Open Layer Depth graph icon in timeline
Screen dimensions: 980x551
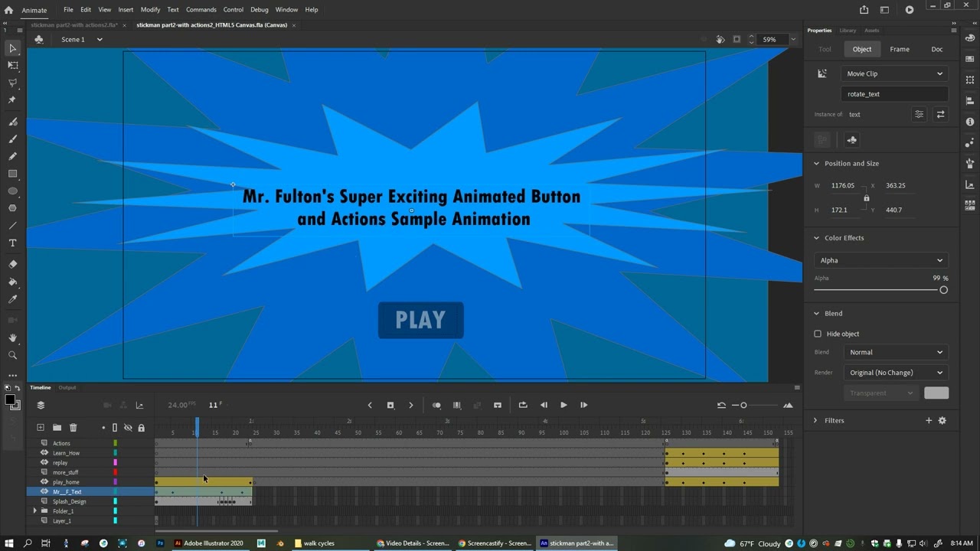pyautogui.click(x=139, y=405)
